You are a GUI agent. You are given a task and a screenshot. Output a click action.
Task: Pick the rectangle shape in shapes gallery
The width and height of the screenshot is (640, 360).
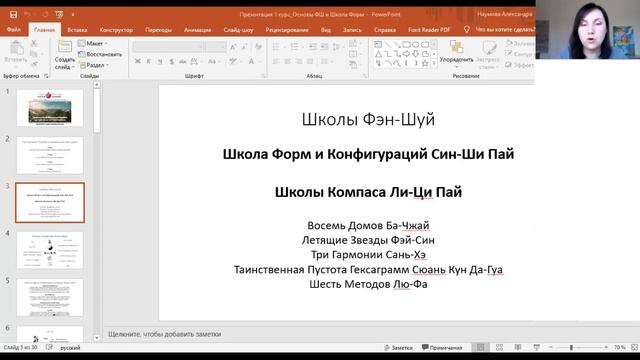click(x=406, y=44)
